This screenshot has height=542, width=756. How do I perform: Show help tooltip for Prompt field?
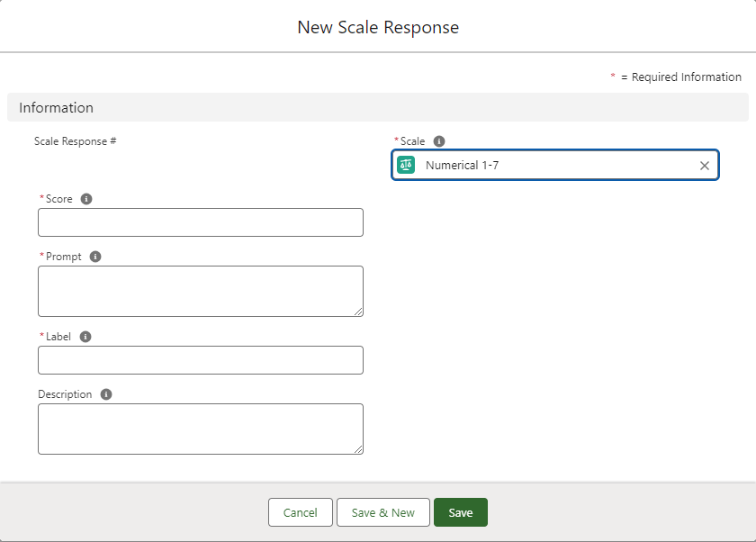[95, 257]
